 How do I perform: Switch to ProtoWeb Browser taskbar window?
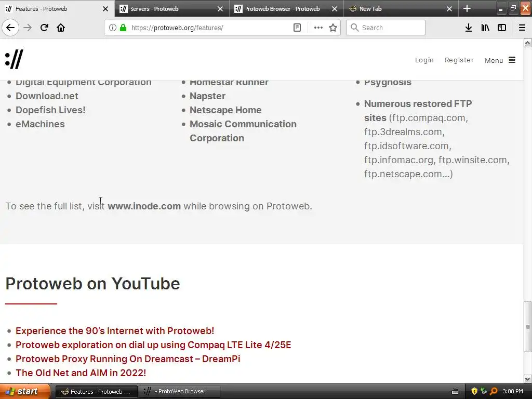click(x=180, y=392)
